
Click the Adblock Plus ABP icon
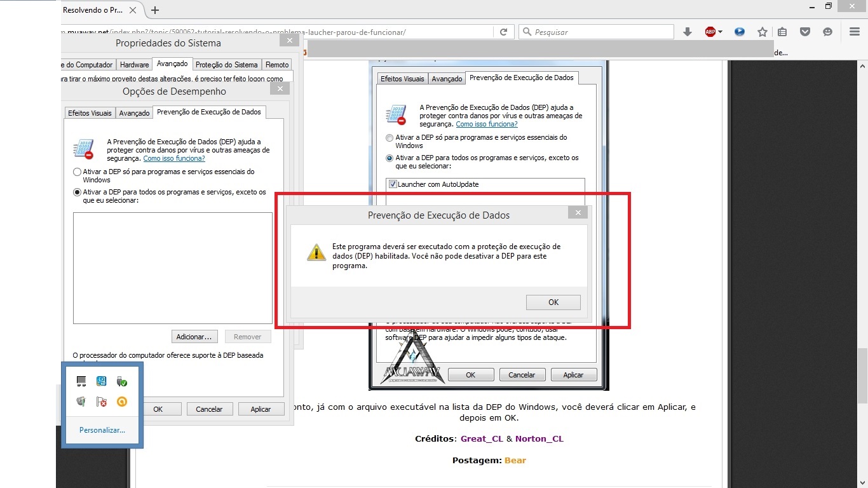pyautogui.click(x=710, y=32)
